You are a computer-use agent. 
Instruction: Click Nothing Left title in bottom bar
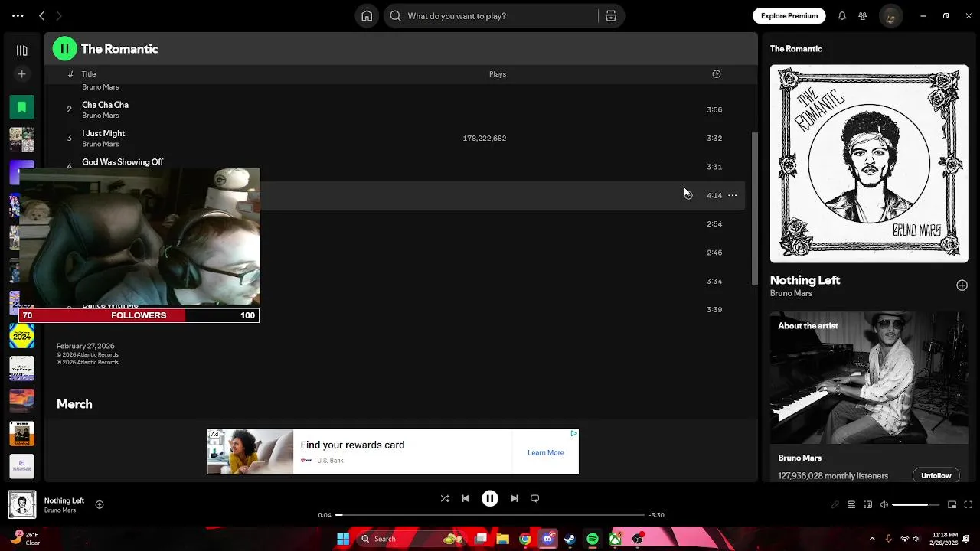pos(64,500)
